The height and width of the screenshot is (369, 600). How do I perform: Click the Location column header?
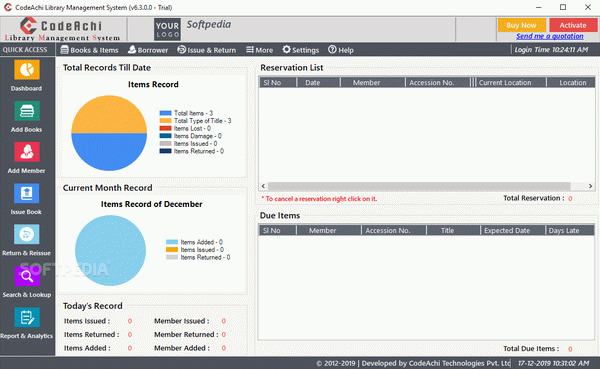(571, 83)
